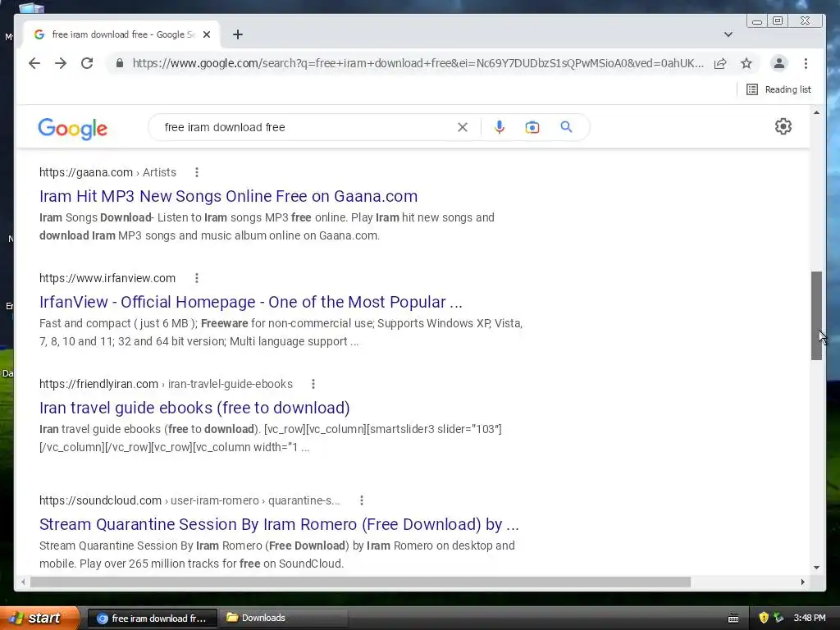The image size is (840, 630).
Task: Open the Chrome profile avatar
Action: coord(779,63)
